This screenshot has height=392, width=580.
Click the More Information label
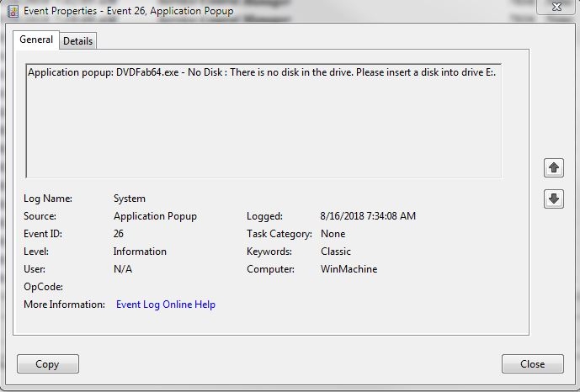coord(64,305)
